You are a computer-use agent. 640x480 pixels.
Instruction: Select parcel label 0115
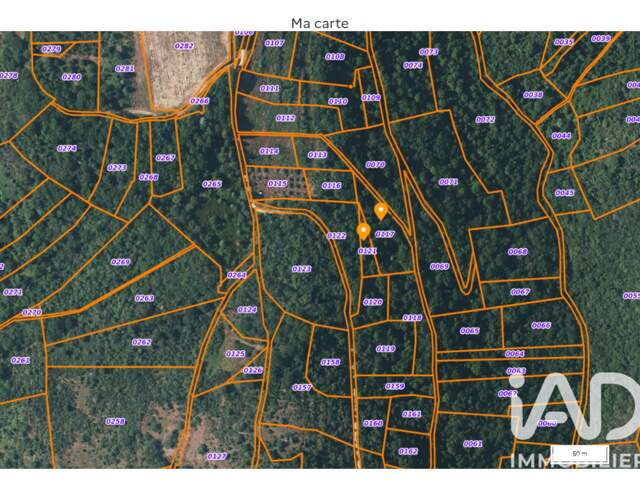click(278, 184)
